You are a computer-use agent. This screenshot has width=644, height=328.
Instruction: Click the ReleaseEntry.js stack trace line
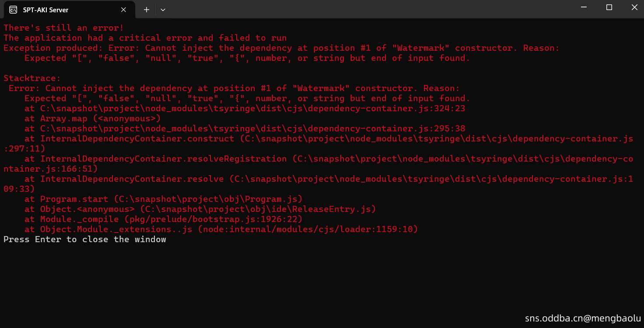(200, 209)
